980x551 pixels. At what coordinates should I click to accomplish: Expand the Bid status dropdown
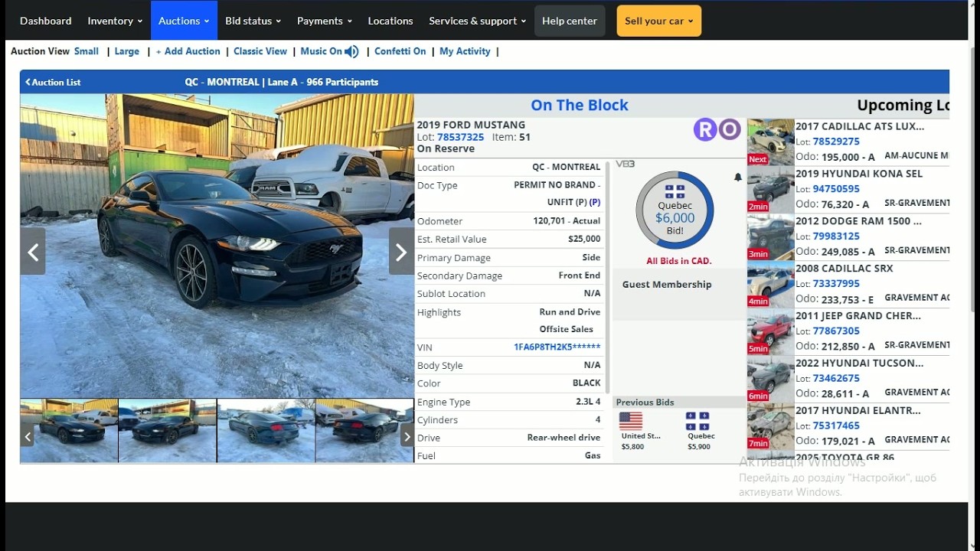pos(253,21)
